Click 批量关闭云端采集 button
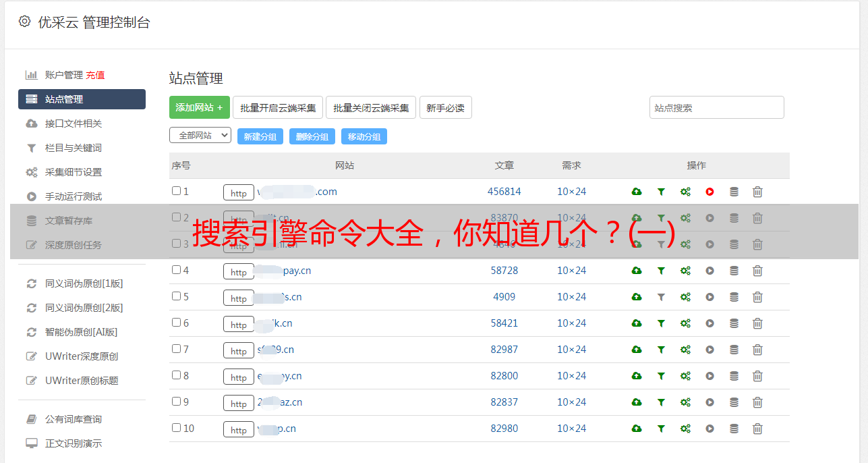This screenshot has height=463, width=868. click(x=371, y=107)
